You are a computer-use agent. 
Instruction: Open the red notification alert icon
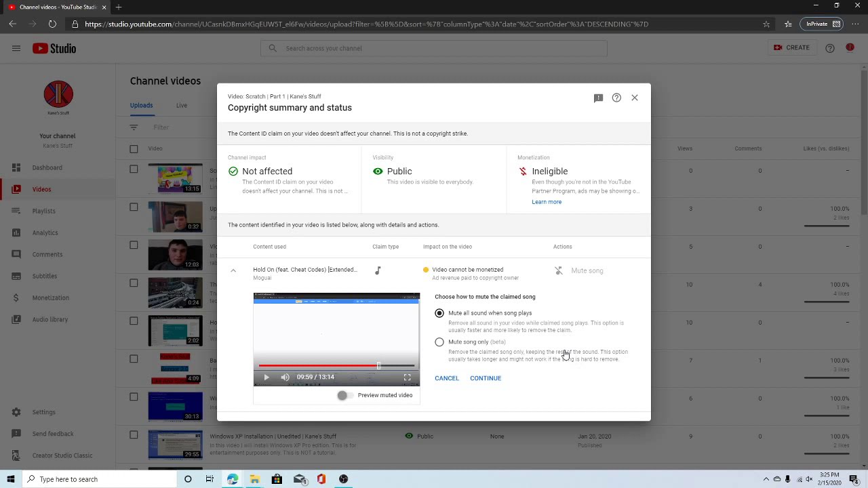click(850, 47)
